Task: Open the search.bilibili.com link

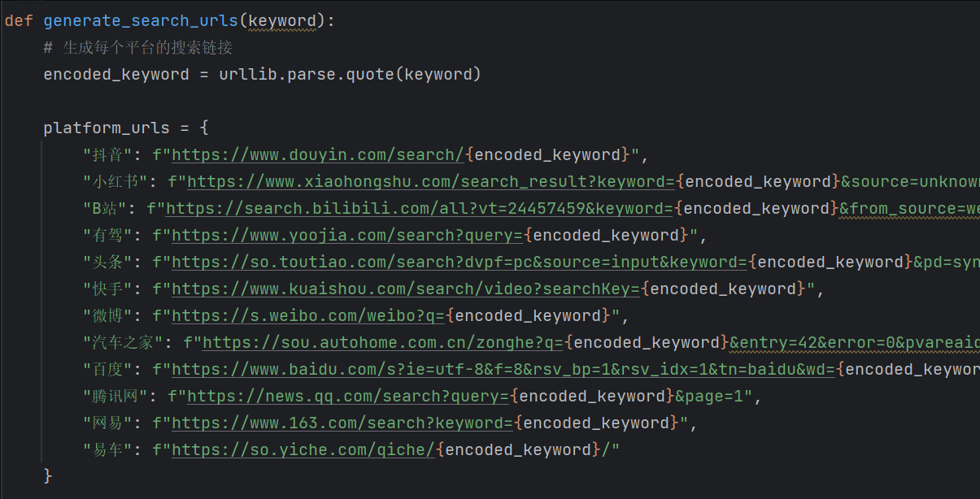Action: pos(420,209)
